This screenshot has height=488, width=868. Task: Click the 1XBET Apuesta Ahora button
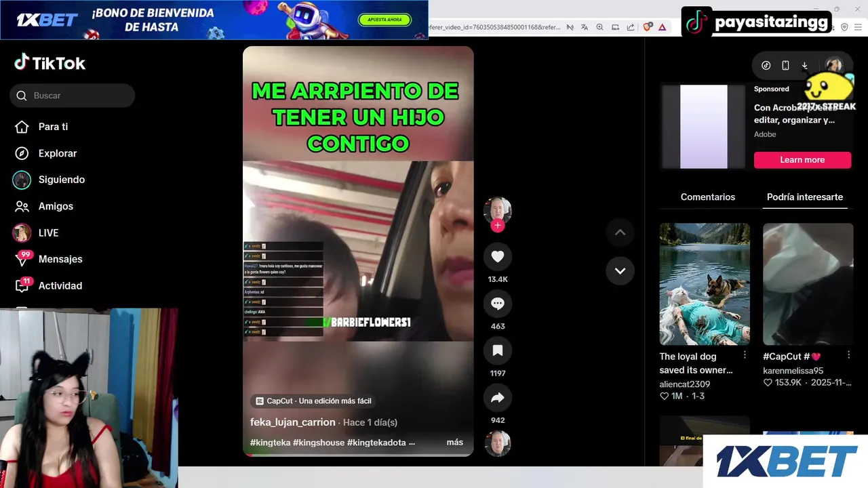384,20
